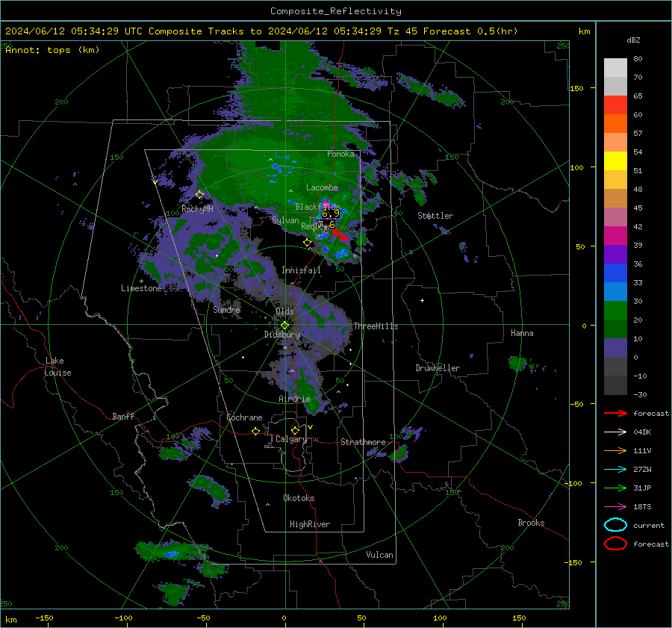Viewport: 672px width, 628px height.
Task: Click the Lake Louise label
Action: pos(57,367)
